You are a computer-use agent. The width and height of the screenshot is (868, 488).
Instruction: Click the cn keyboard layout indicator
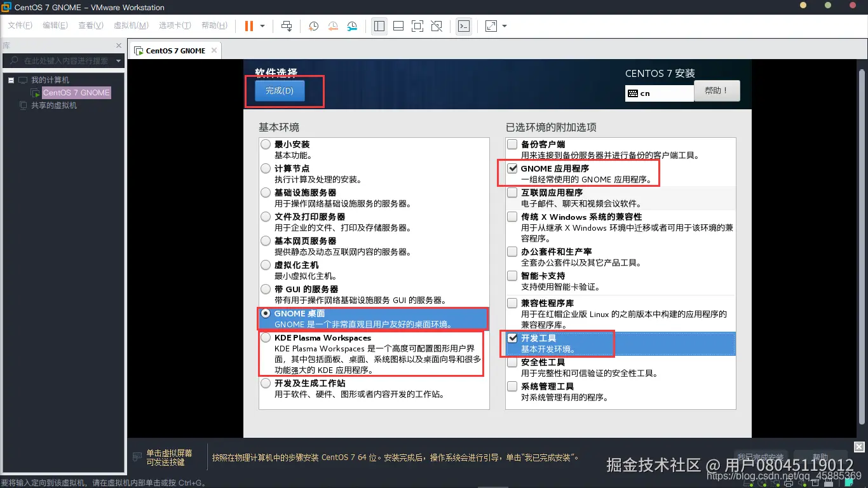[659, 93]
